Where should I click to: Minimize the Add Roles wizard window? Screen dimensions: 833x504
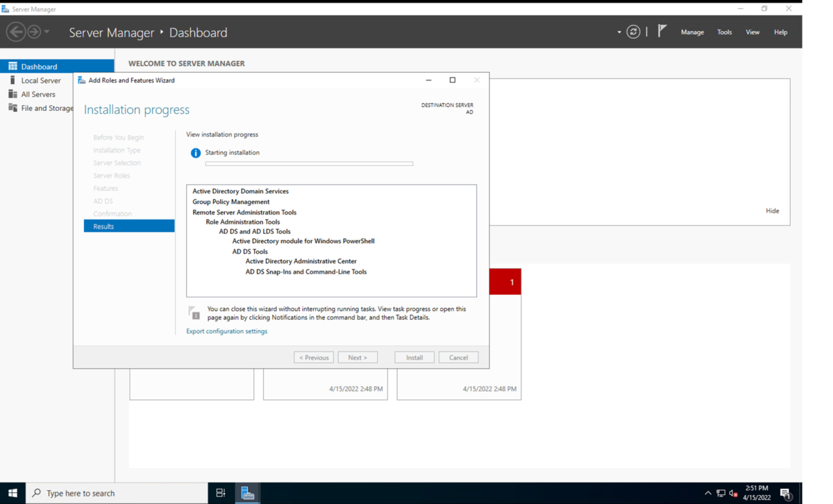428,81
